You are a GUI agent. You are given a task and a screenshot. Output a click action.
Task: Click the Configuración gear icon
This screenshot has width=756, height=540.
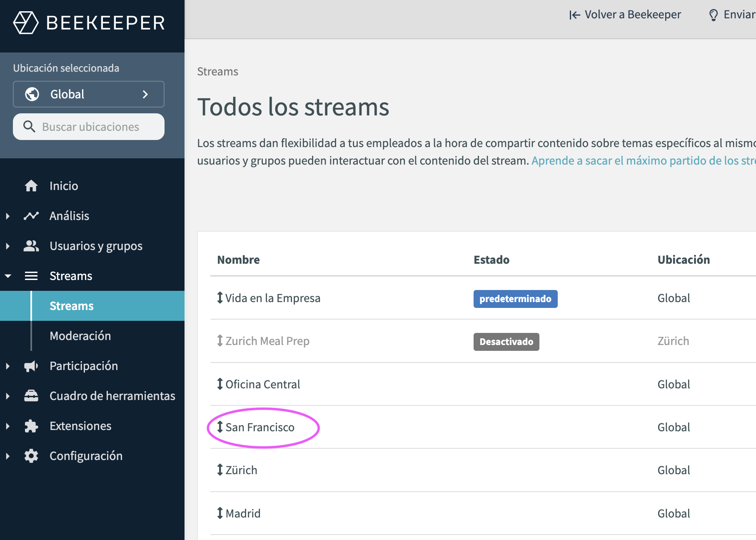tap(31, 456)
